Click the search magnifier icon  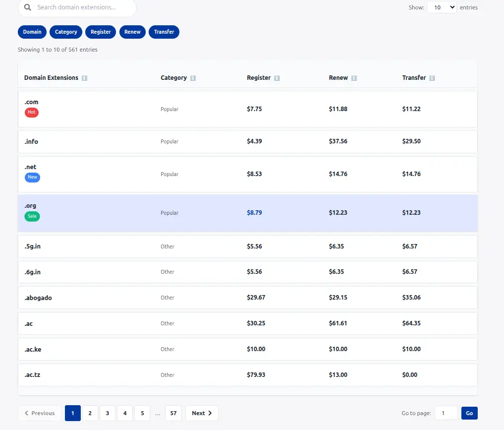(x=28, y=7)
